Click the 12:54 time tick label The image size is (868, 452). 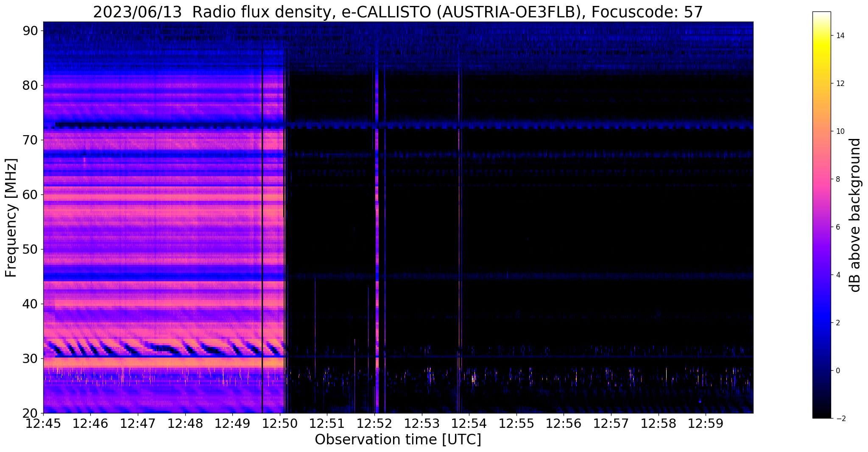coord(469,423)
